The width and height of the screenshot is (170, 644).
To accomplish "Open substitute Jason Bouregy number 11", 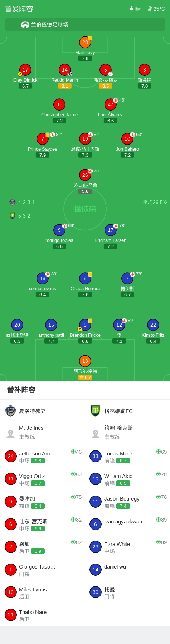I will (96, 502).
